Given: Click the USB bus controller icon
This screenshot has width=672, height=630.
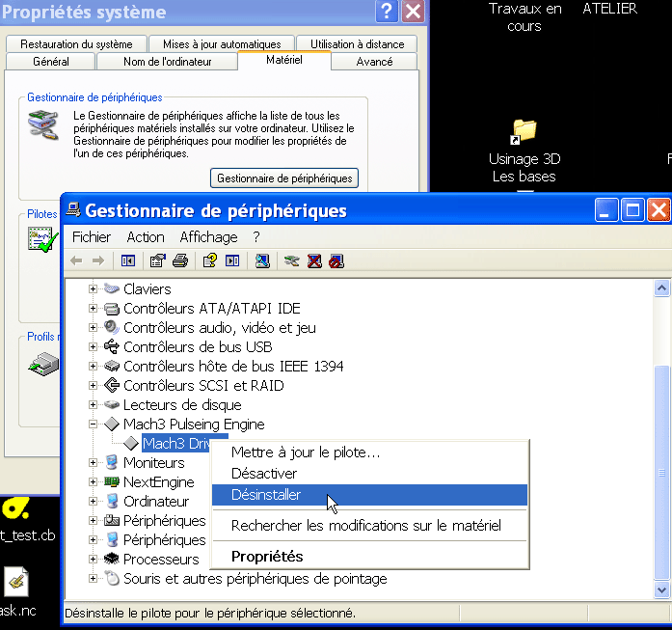Looking at the screenshot, I should click(x=112, y=346).
